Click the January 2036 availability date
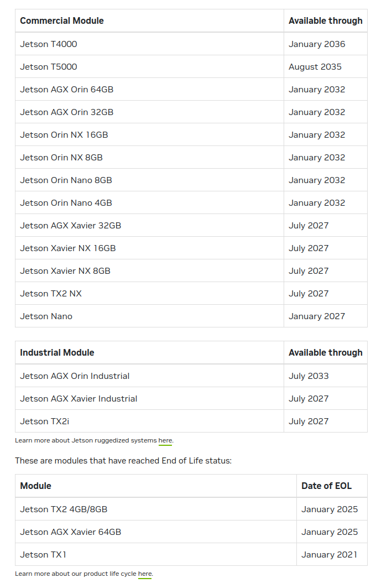 (317, 44)
